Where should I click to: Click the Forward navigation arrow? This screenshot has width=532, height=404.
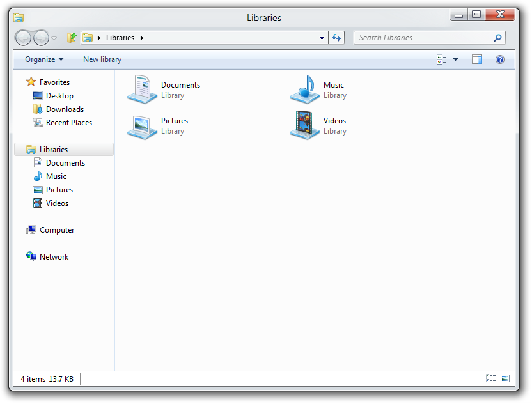[41, 38]
